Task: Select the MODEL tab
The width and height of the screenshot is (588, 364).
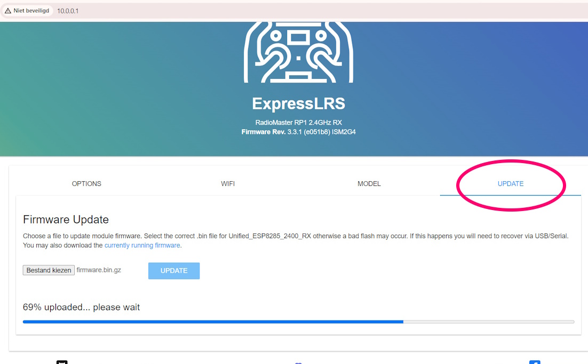Action: tap(369, 184)
